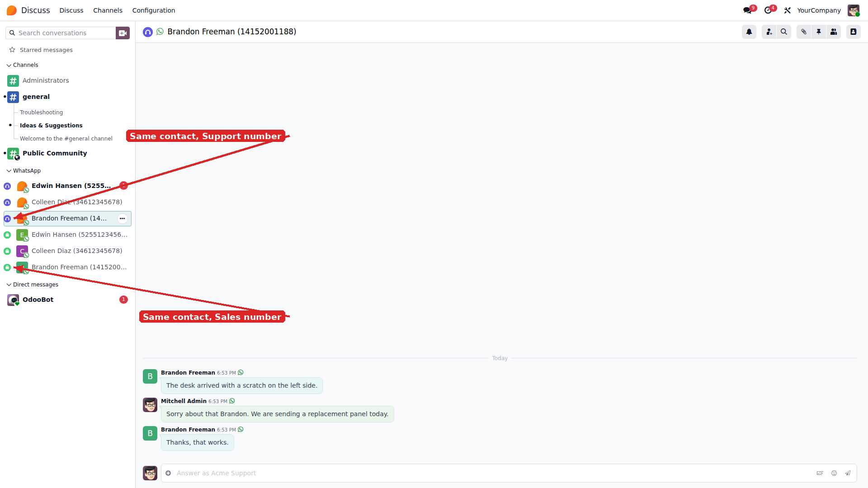Show pinned messages with the pin icon

(x=819, y=32)
